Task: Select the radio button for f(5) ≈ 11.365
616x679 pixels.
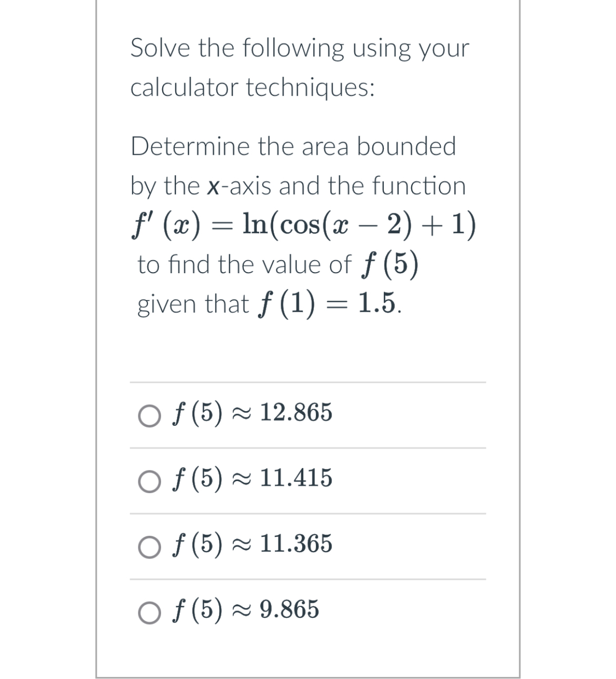Action: (149, 547)
